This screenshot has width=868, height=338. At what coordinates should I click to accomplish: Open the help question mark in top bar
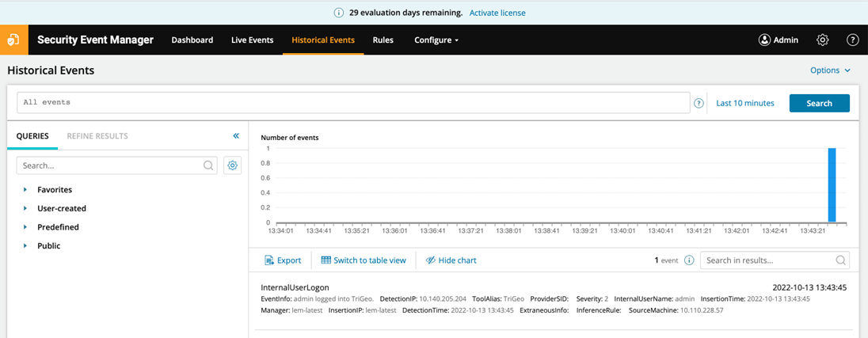click(x=852, y=40)
